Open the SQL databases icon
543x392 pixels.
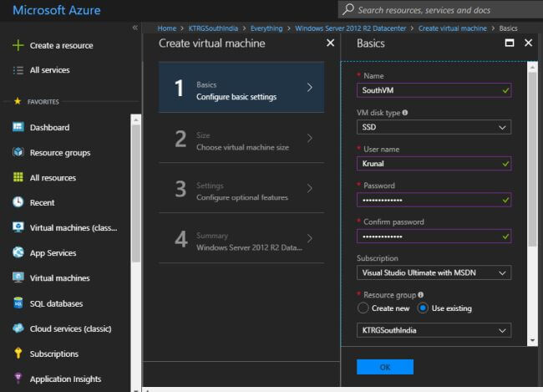click(x=18, y=303)
